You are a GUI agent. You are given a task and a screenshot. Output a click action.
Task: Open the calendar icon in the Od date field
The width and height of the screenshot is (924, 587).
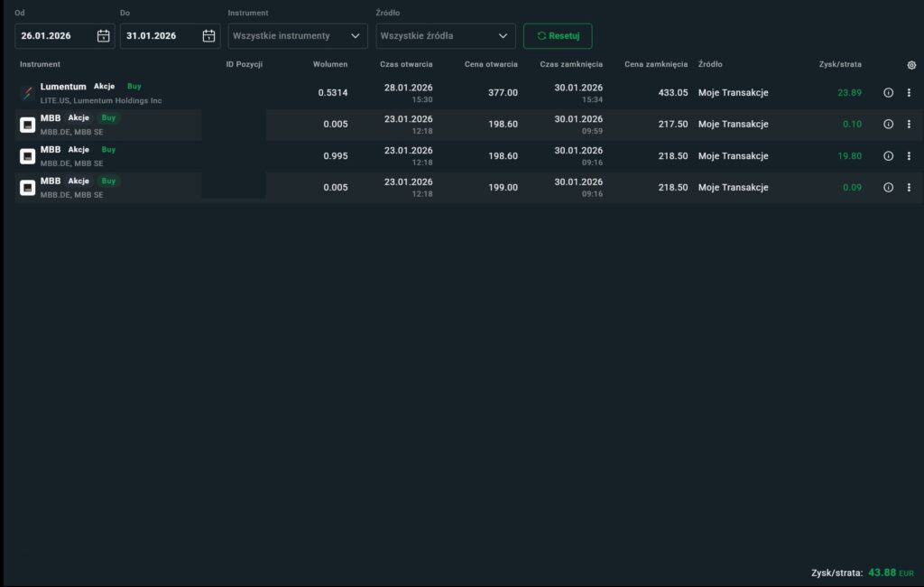point(103,36)
